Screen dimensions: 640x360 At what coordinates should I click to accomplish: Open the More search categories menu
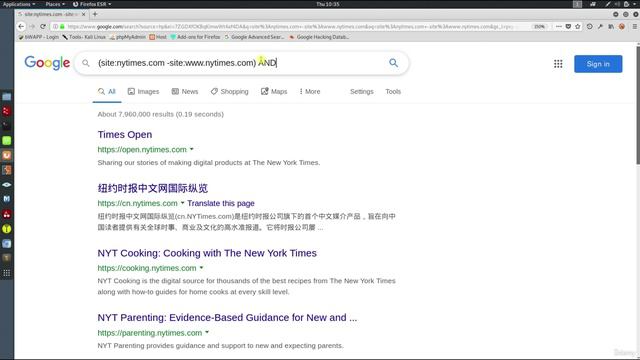coord(310,91)
